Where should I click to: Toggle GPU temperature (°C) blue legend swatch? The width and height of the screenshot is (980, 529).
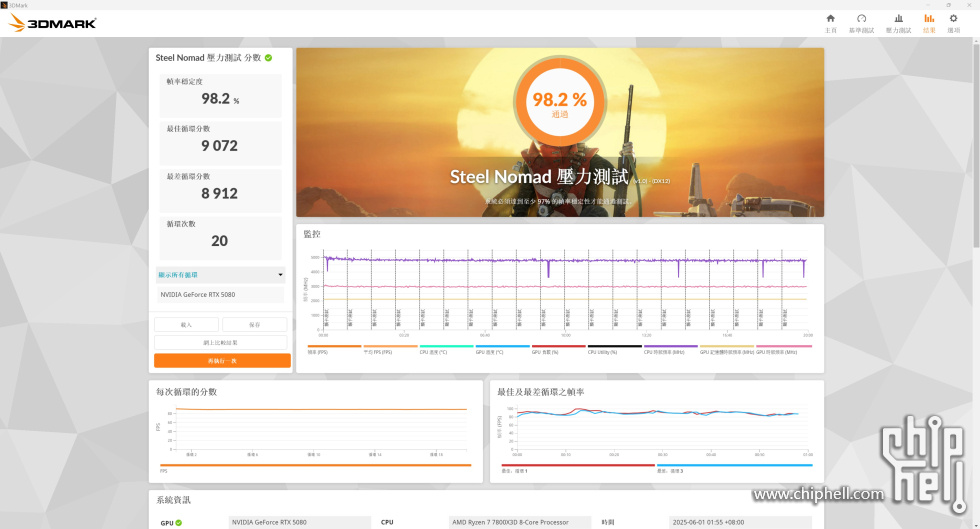[x=502, y=346]
